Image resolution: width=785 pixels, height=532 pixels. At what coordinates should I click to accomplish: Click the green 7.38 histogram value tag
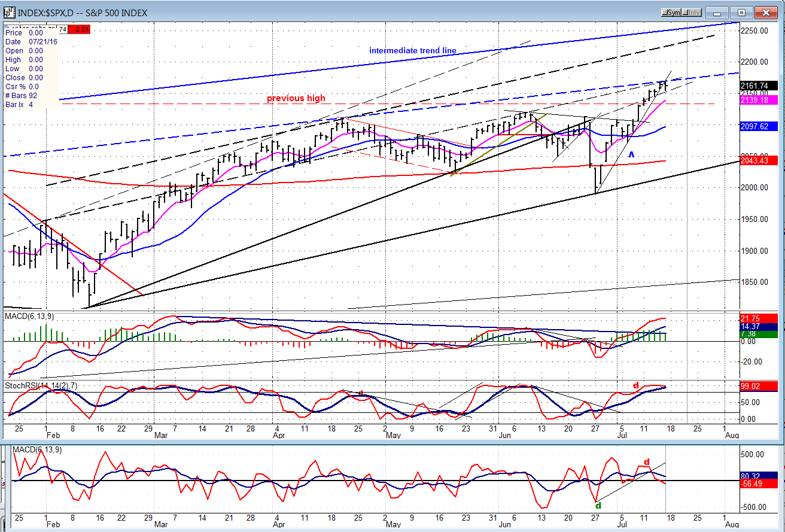click(x=759, y=335)
